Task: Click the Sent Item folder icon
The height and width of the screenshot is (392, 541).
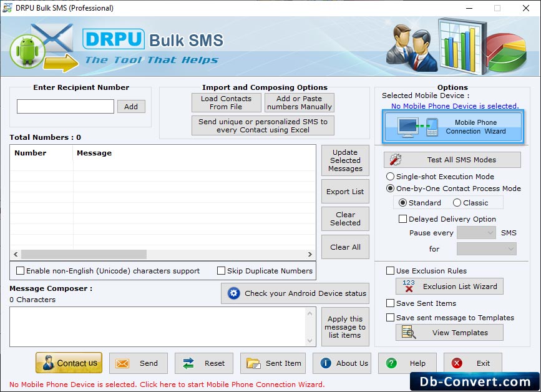Action: click(253, 363)
